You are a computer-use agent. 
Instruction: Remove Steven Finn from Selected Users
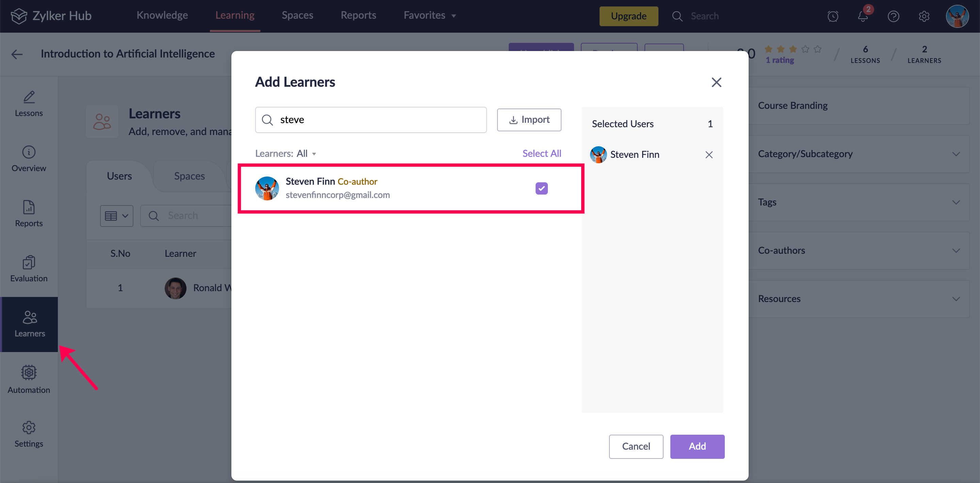pyautogui.click(x=709, y=155)
